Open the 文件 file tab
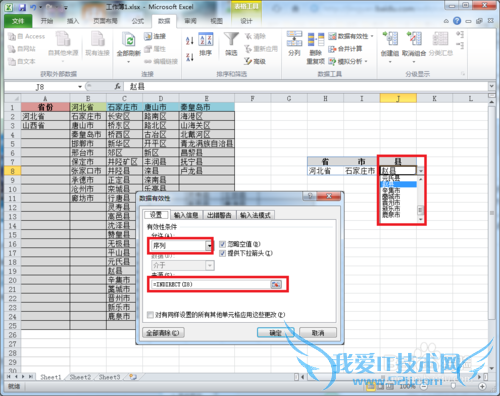This screenshot has width=500, height=396. tap(18, 21)
